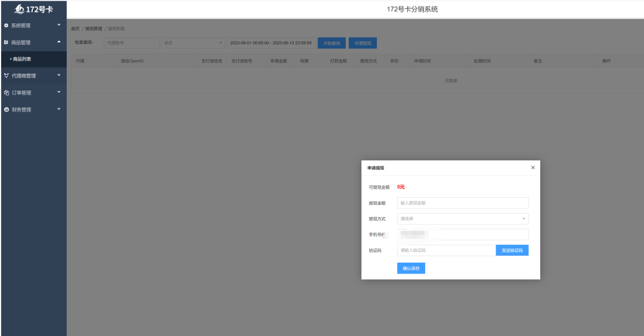Expand the 代理商管理 submenu arrow
This screenshot has height=336, width=644.
tap(58, 76)
